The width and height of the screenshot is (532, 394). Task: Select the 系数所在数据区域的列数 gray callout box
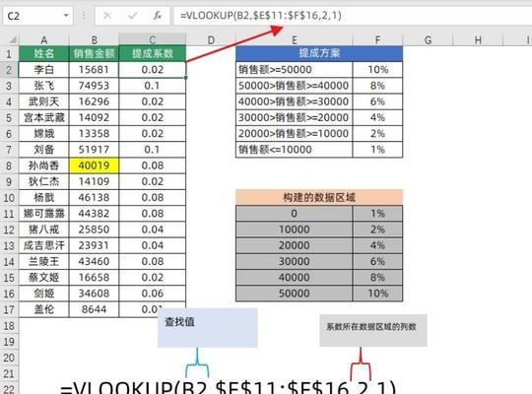click(373, 330)
